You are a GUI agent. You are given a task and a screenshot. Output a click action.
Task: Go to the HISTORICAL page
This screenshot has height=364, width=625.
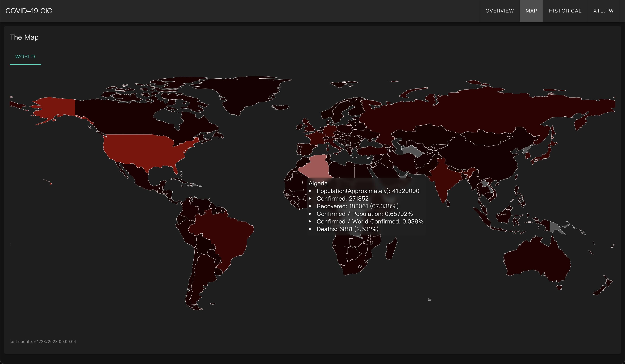[565, 11]
